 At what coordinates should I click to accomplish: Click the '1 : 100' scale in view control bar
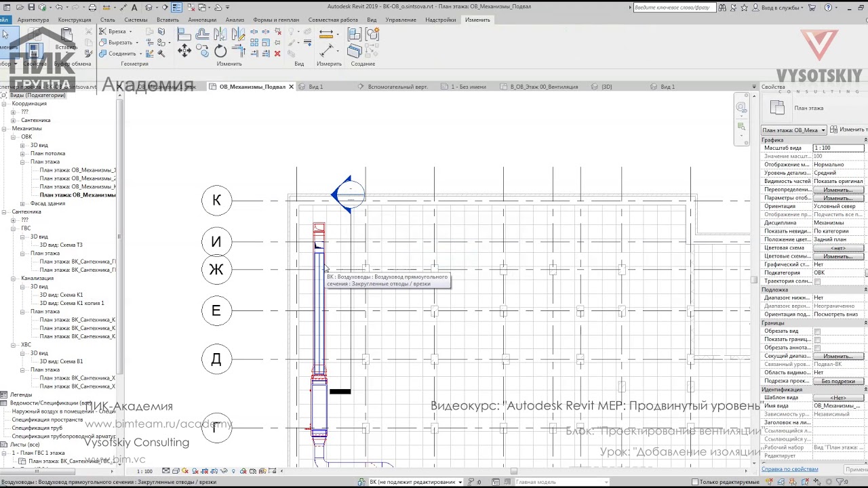144,471
